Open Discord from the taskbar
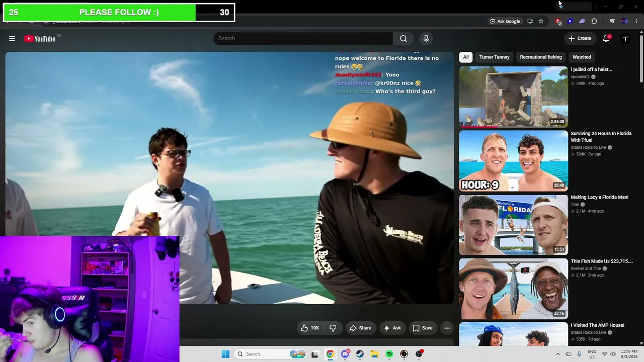 [x=345, y=354]
